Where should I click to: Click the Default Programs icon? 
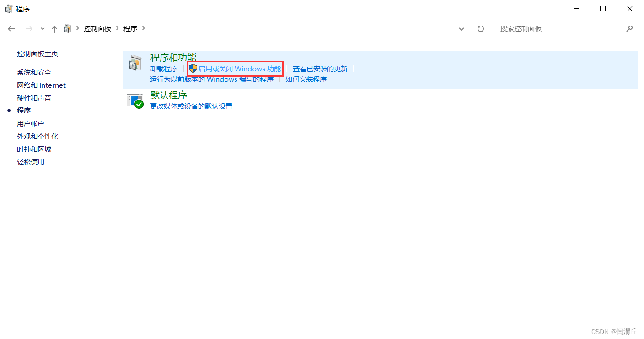(135, 101)
